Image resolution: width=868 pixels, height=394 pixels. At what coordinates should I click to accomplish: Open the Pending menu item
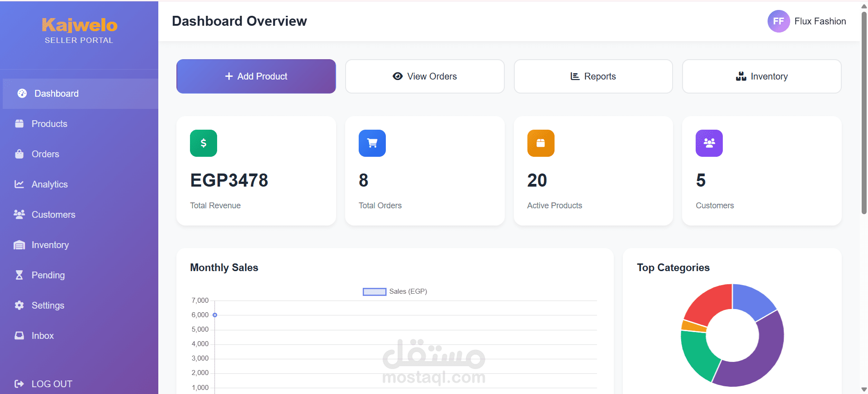click(79, 275)
